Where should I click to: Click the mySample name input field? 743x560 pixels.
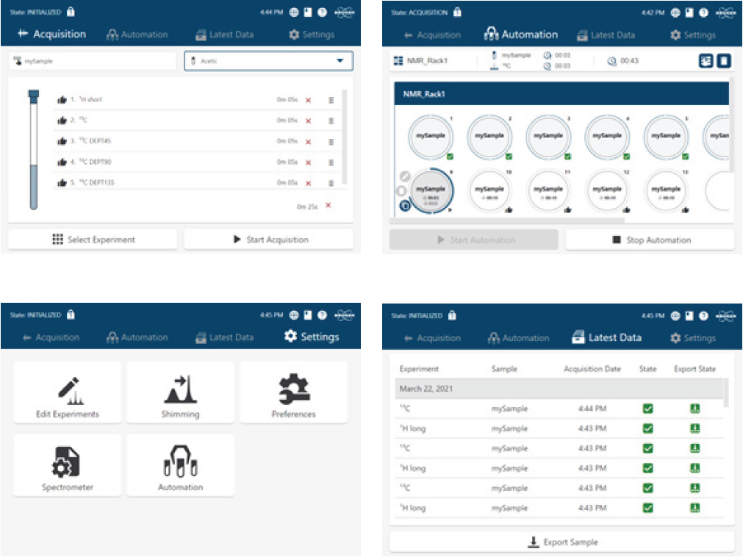tap(92, 61)
